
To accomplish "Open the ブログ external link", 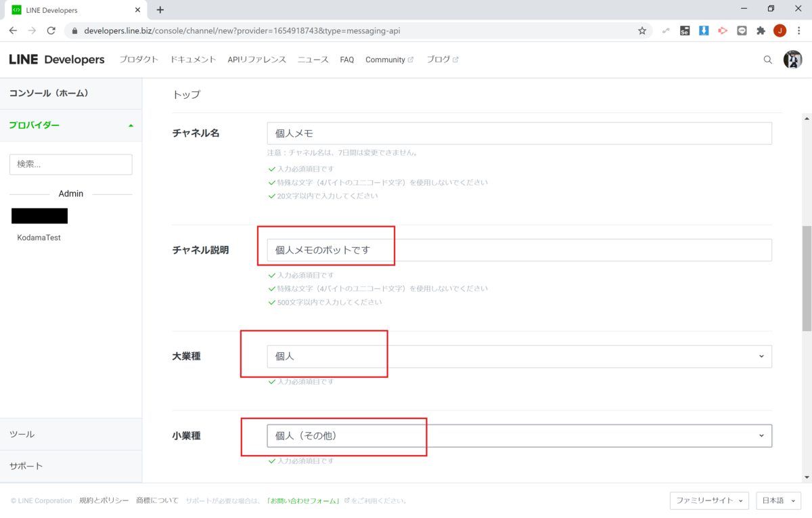I will click(443, 60).
